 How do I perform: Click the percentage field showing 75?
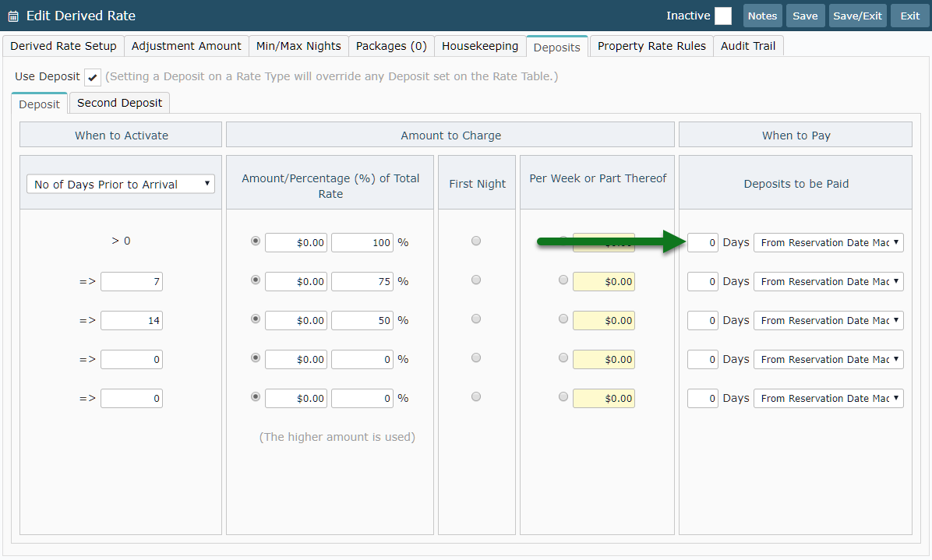(362, 281)
